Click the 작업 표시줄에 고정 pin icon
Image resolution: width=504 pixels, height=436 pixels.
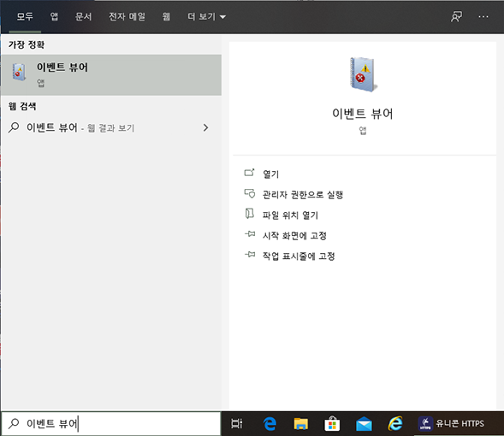point(250,255)
